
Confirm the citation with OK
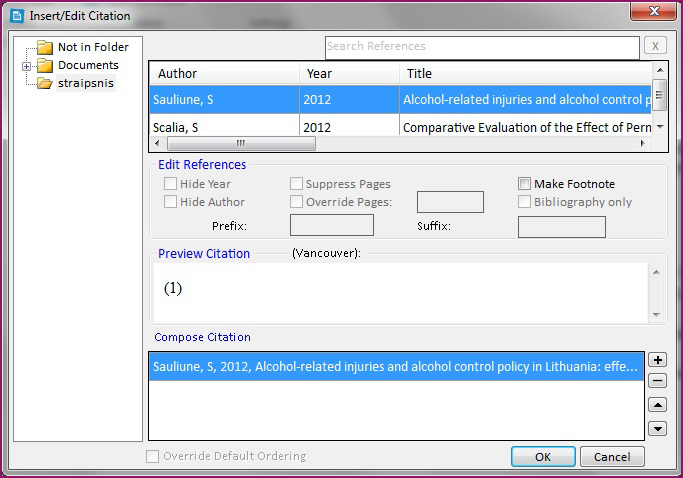(x=542, y=457)
